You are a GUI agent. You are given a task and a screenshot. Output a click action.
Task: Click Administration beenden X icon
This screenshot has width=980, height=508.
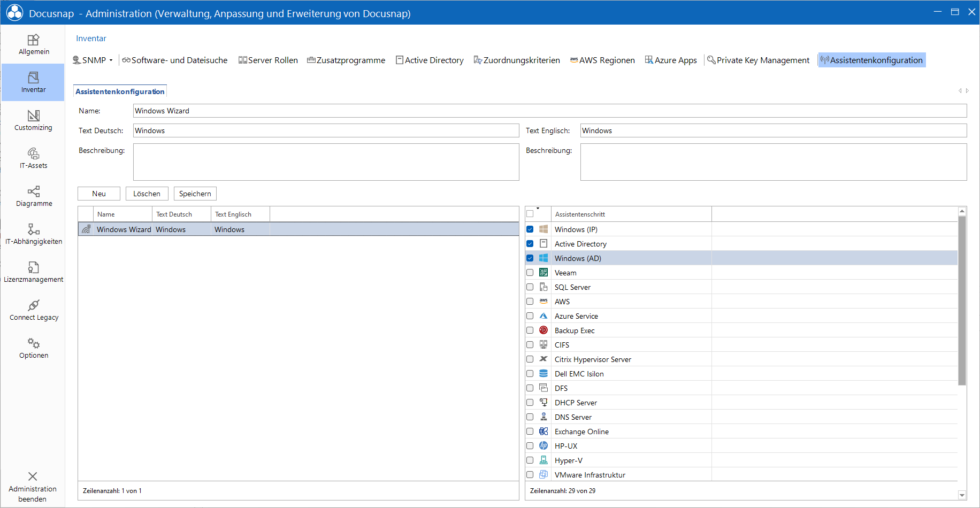33,476
